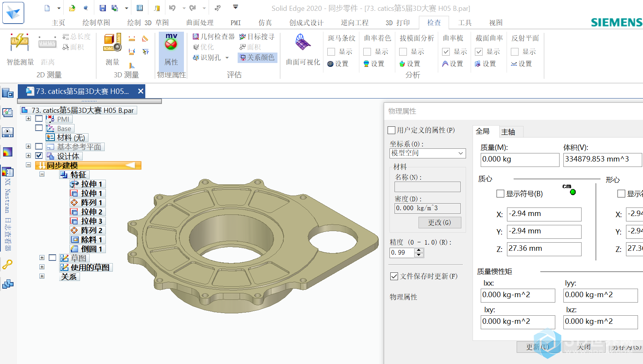Switch to 曲面处理 ribbon tab
This screenshot has height=364, width=643.
200,23
